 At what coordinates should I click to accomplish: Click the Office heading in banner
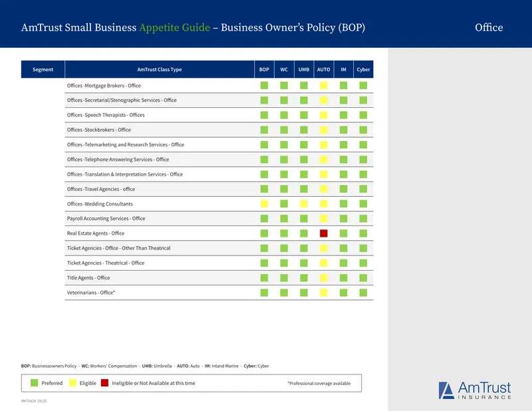[489, 27]
